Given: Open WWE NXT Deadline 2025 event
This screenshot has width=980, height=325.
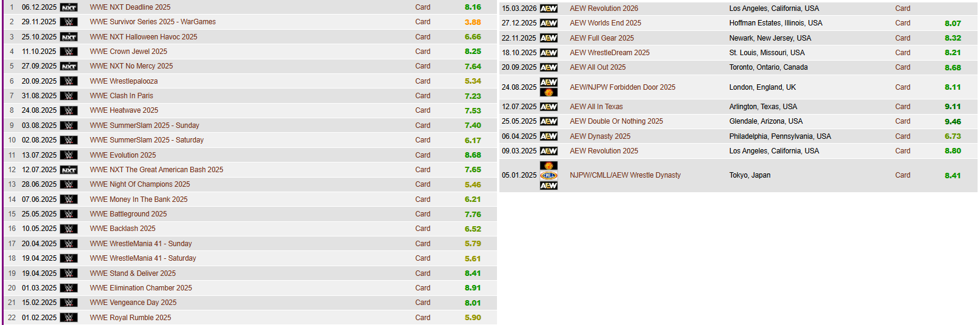Looking at the screenshot, I should click(x=130, y=7).
